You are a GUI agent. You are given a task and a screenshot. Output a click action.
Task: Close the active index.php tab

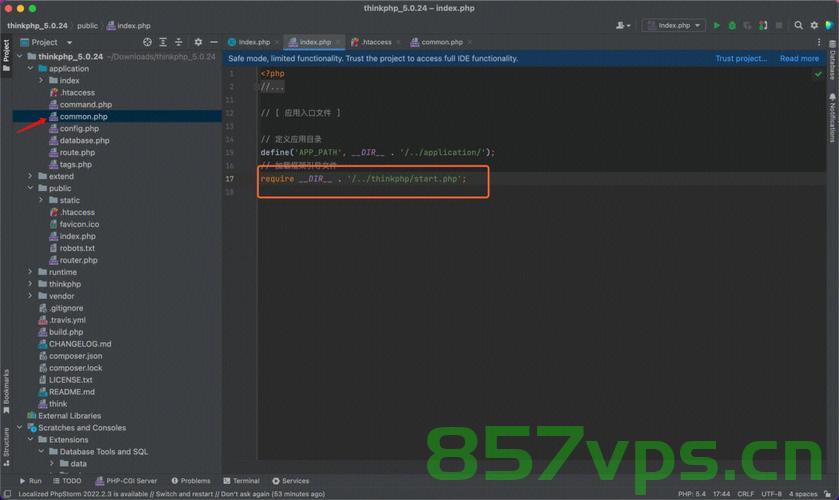pos(338,42)
